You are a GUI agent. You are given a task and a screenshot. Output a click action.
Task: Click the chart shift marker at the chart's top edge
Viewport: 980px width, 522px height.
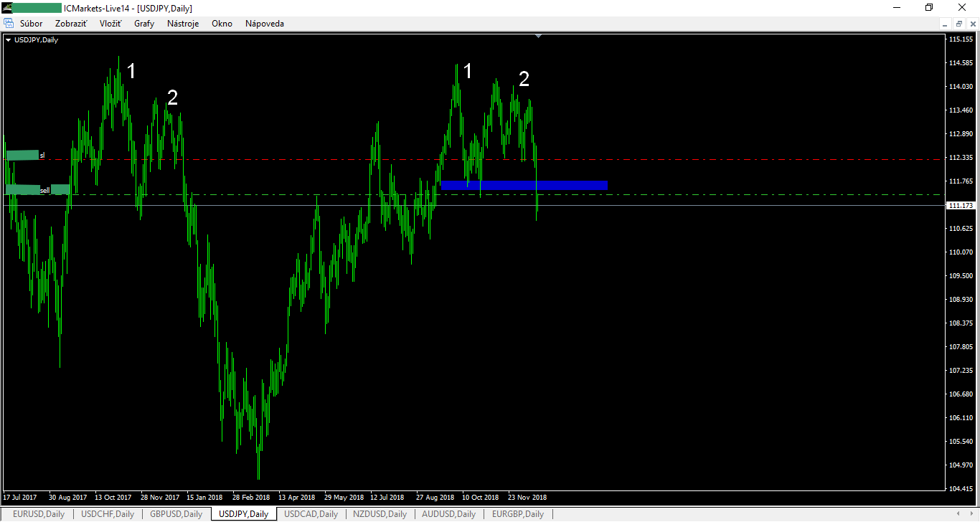click(x=538, y=36)
